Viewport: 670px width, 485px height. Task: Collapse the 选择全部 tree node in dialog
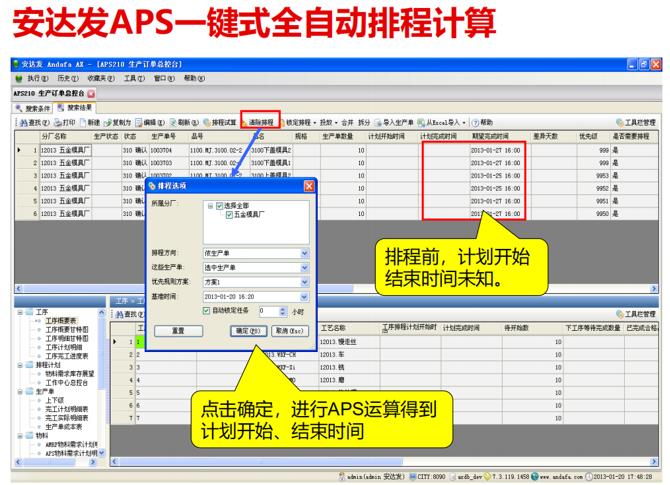tap(210, 206)
